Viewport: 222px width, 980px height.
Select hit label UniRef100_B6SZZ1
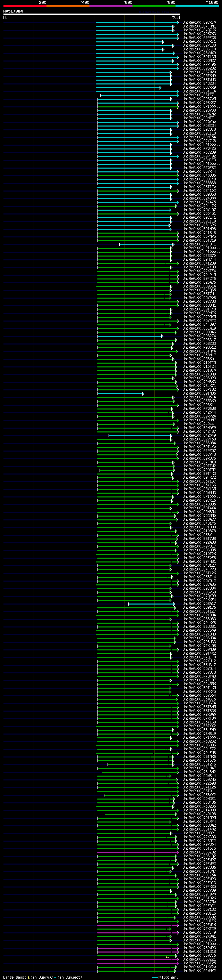pyautogui.click(x=199, y=959)
